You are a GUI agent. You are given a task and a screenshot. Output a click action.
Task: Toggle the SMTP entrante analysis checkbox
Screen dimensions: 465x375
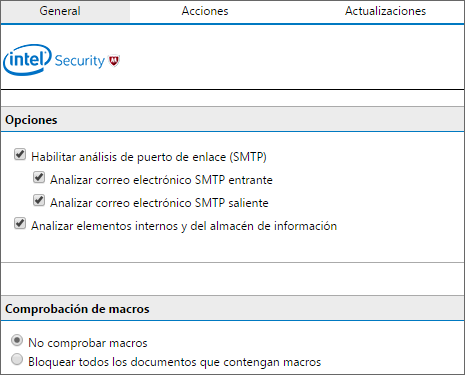click(39, 177)
